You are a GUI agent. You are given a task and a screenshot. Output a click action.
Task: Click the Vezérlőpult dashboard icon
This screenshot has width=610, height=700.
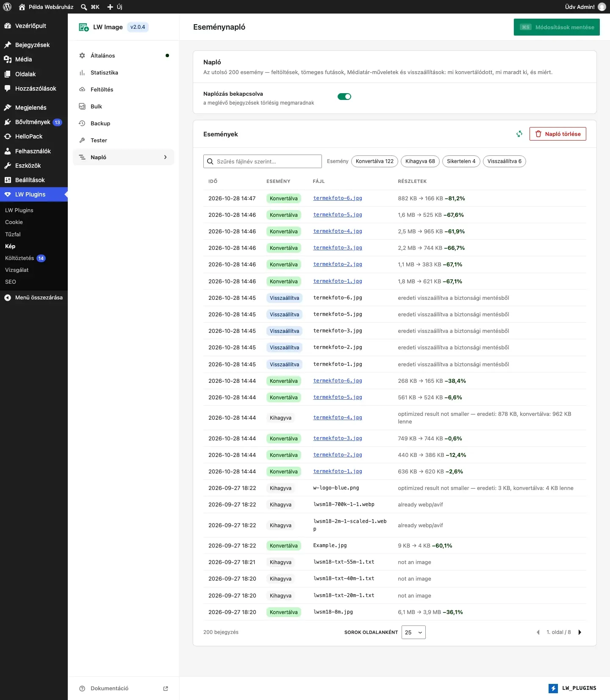(8, 26)
